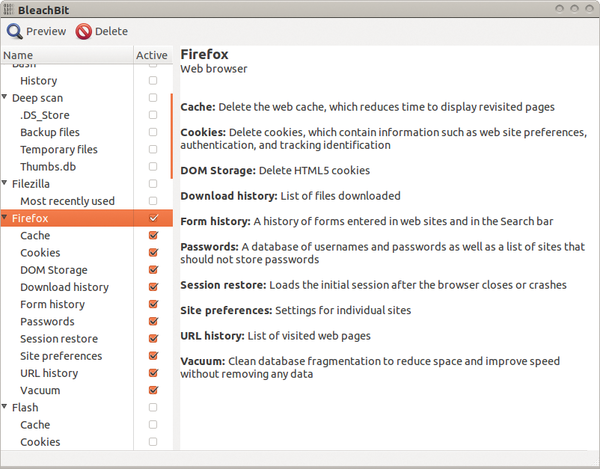Collapse the Flash tree node

(5, 407)
